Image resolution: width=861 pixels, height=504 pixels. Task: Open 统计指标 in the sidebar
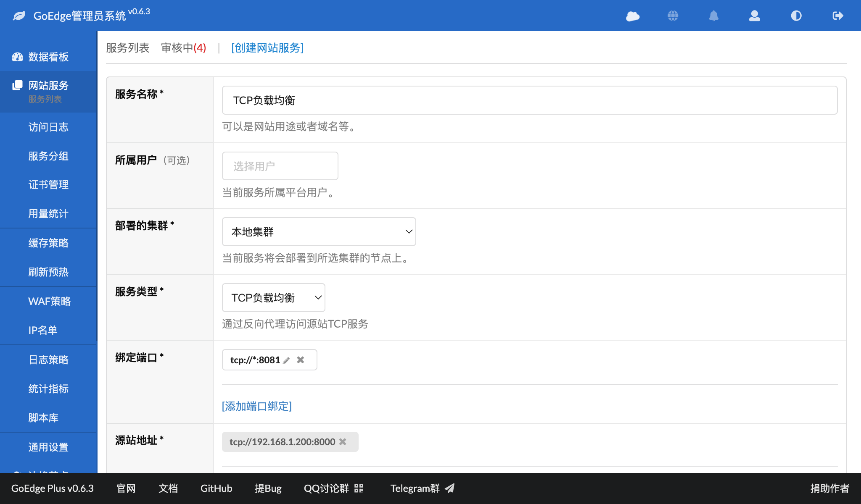pos(48,389)
